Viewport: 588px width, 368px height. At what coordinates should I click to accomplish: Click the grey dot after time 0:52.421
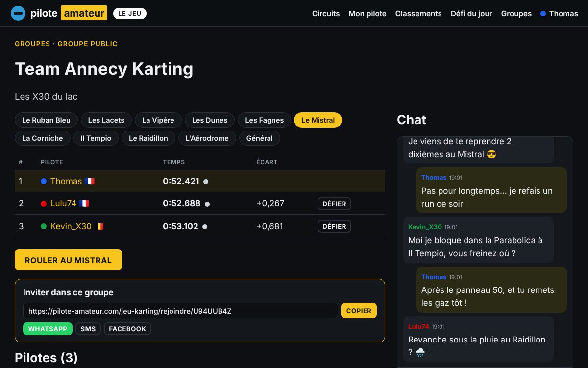click(206, 182)
